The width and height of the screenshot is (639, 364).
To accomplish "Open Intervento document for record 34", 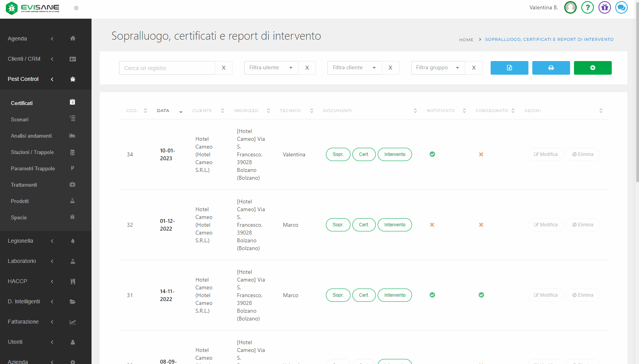I will [x=394, y=154].
